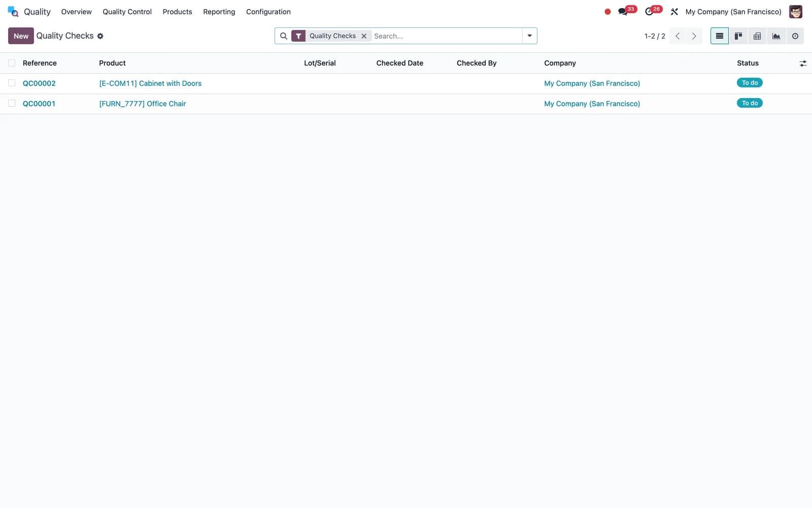Sort by the Checked Date column header
The width and height of the screenshot is (812, 508).
click(x=400, y=63)
